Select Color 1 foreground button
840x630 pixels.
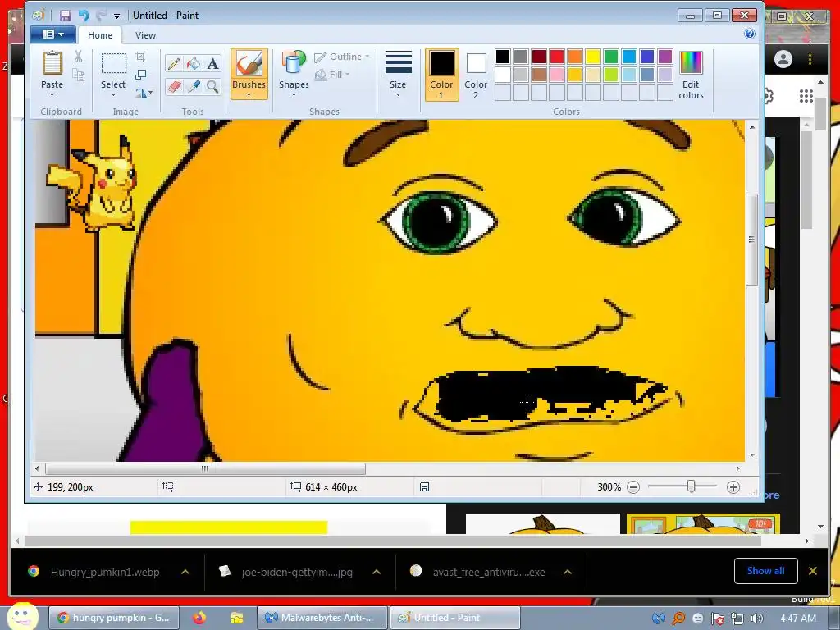[x=441, y=75]
